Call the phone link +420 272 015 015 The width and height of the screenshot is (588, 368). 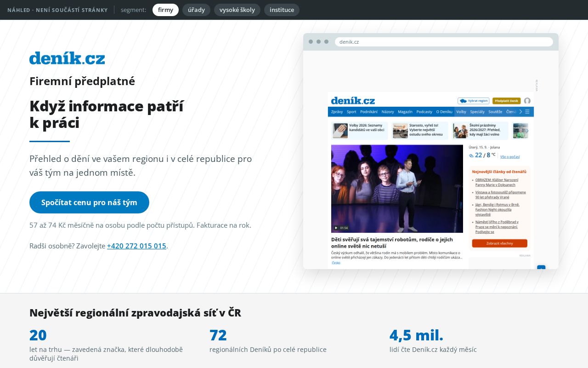point(136,246)
